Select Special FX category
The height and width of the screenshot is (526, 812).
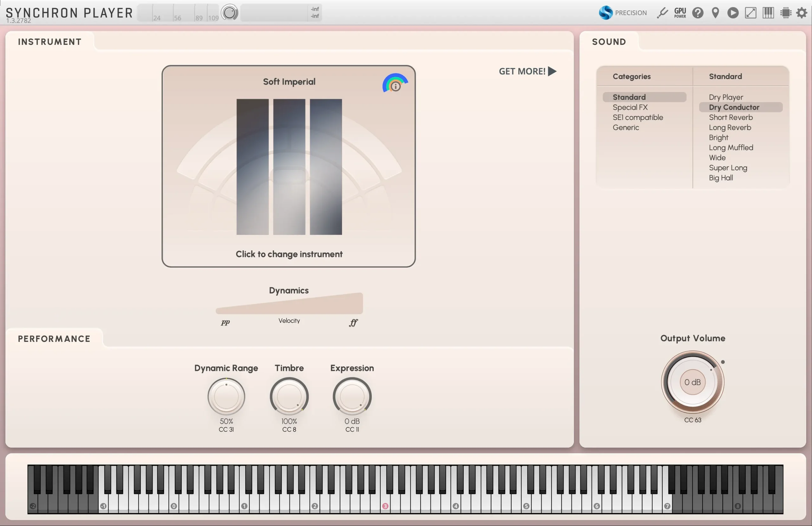pyautogui.click(x=630, y=107)
